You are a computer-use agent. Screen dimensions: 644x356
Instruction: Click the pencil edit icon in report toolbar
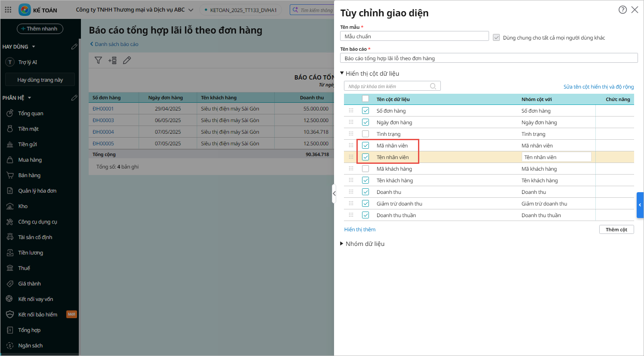(x=127, y=61)
